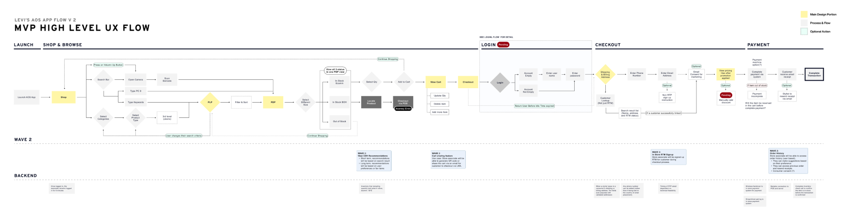The image size is (868, 220).
Task: Click the Stylist to resend receipt box
Action: coord(787,97)
